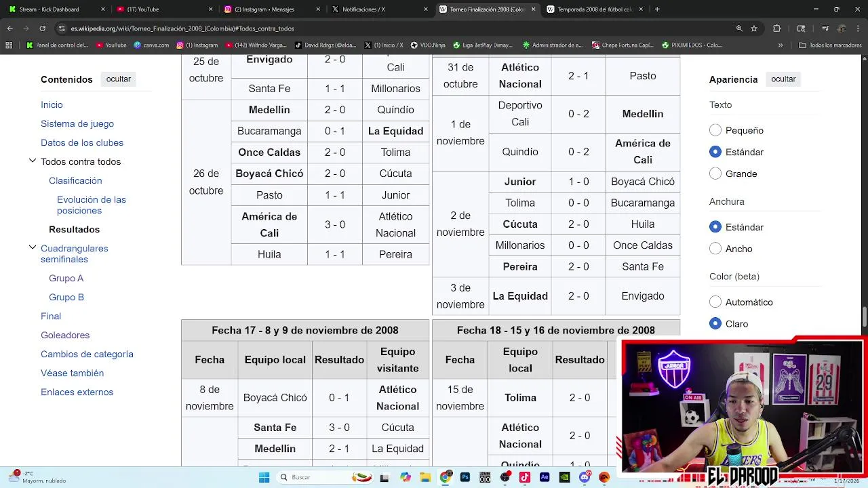Collapse the Todos contra todos section
This screenshot has width=868, height=488.
point(33,161)
